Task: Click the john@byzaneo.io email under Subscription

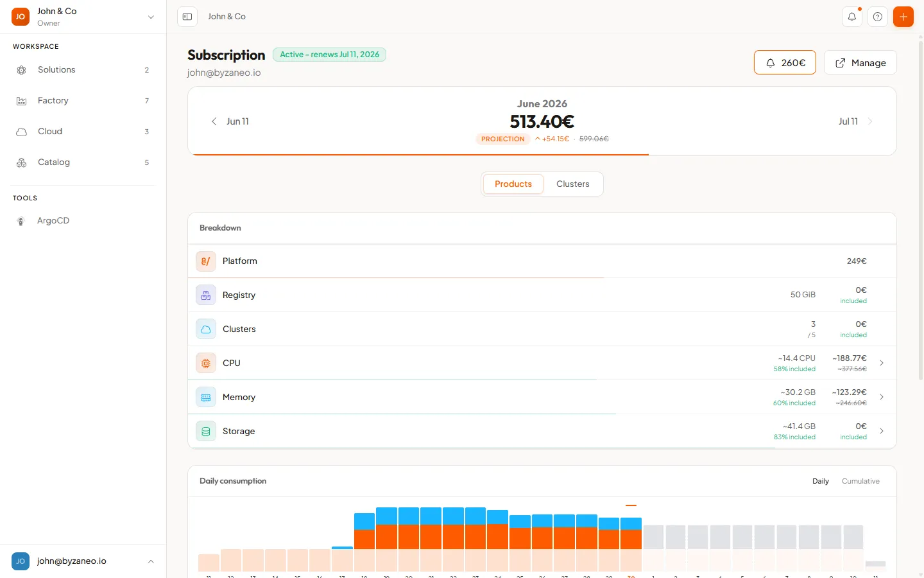Action: point(224,73)
